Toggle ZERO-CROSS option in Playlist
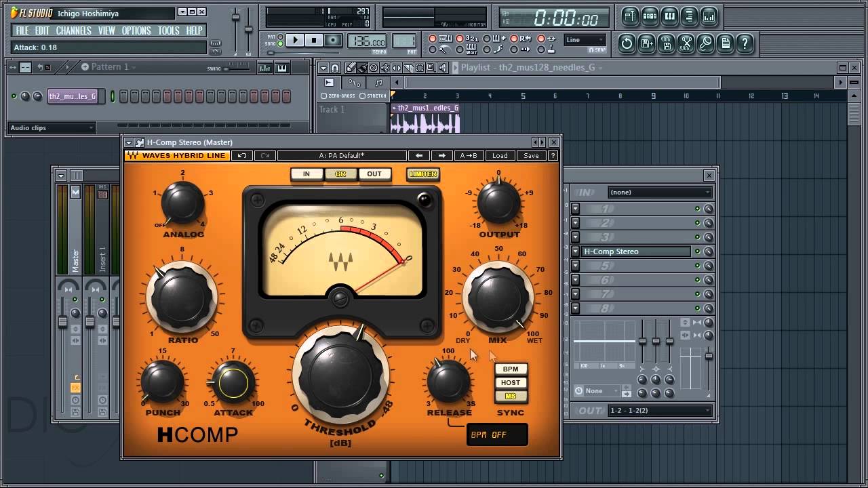This screenshot has width=868, height=488. 338,96
